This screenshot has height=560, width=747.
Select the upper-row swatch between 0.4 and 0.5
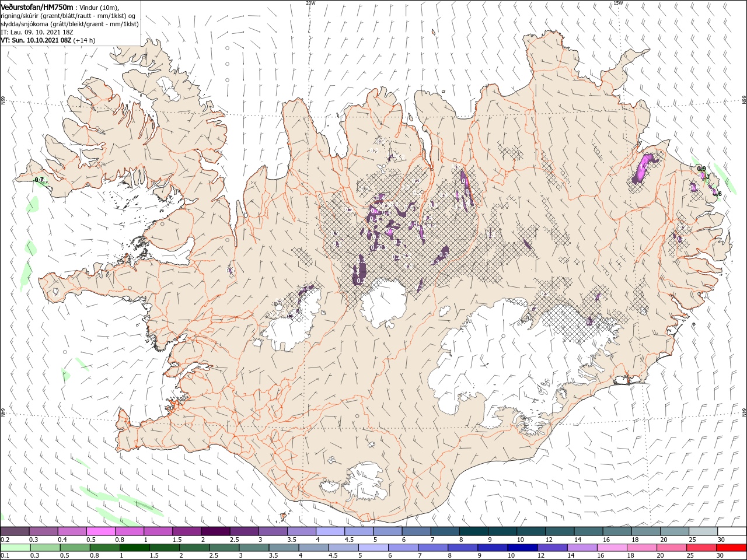72,531
